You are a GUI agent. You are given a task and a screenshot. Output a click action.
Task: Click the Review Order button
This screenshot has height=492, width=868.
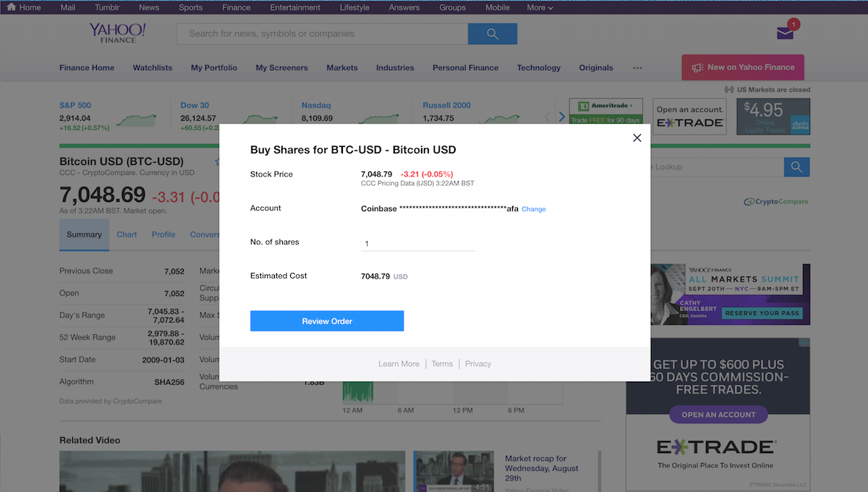[327, 321]
